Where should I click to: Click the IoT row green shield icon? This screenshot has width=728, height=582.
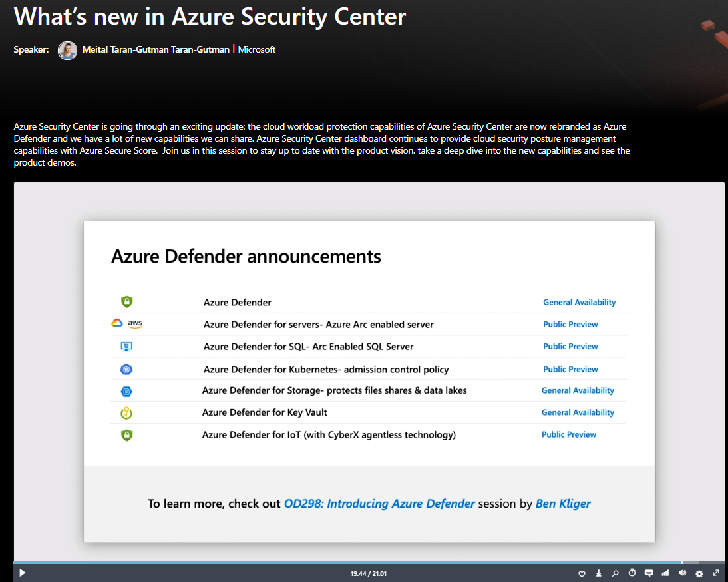coord(126,435)
